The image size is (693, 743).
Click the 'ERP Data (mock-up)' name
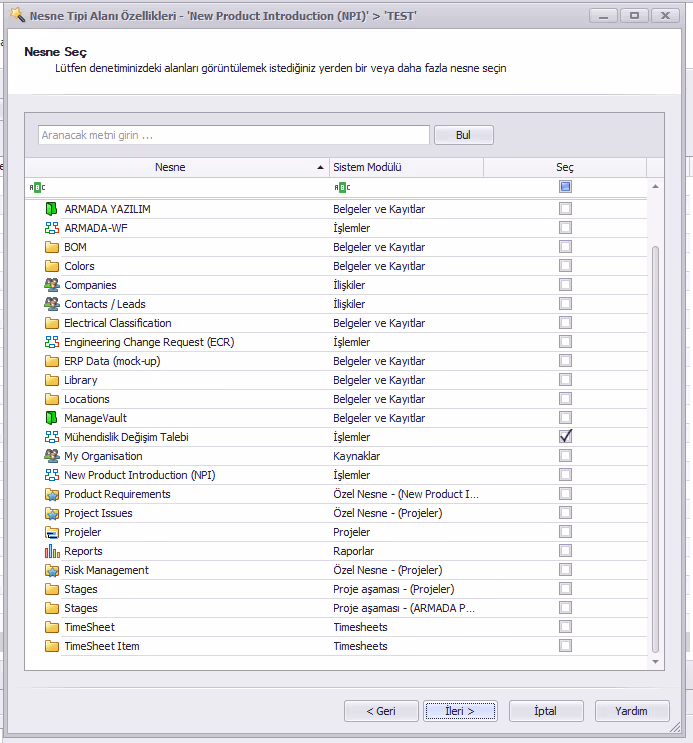[112, 361]
